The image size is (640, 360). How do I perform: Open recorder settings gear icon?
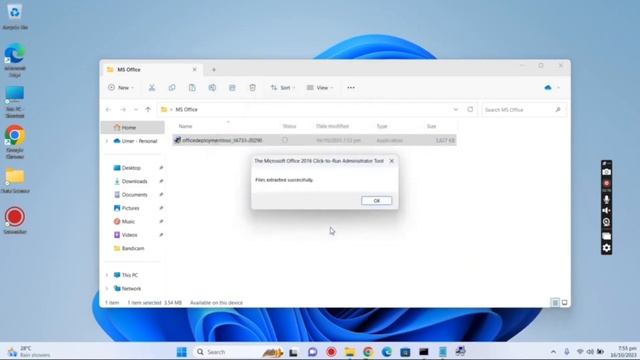607,248
